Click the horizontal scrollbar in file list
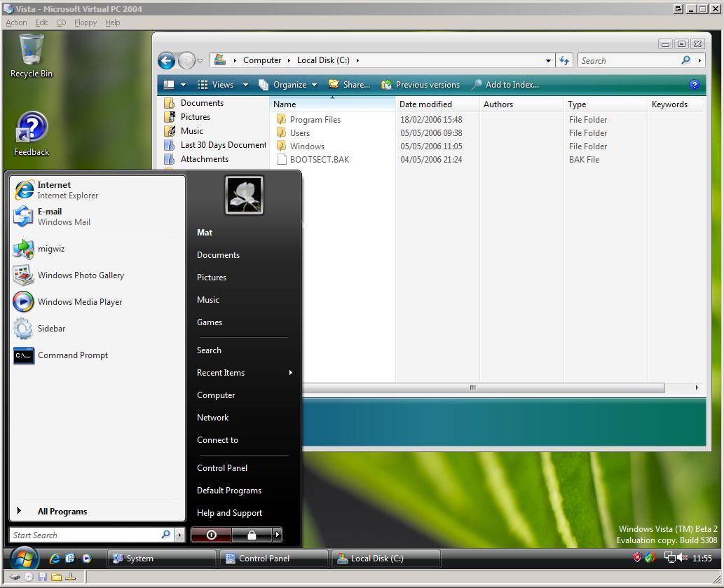Image resolution: width=724 pixels, height=588 pixels. [x=472, y=388]
